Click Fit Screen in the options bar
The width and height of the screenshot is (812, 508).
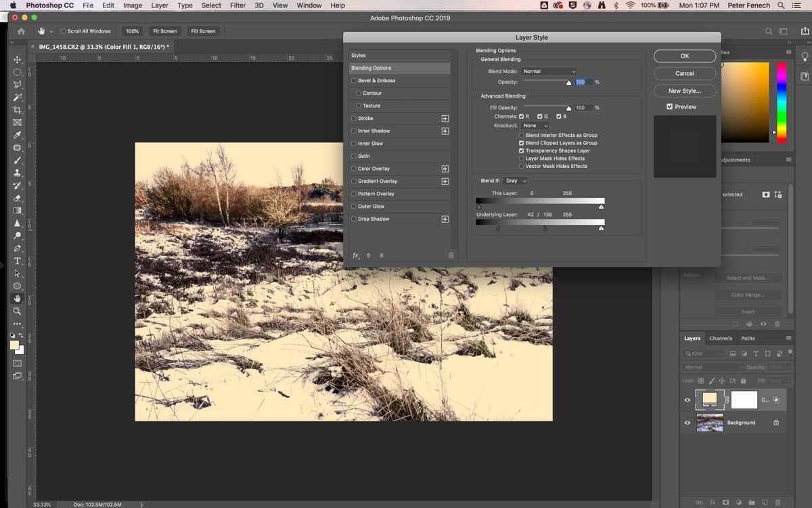point(164,30)
